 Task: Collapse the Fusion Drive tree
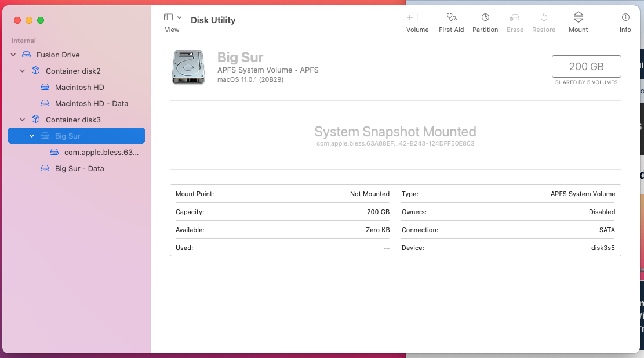click(x=13, y=55)
